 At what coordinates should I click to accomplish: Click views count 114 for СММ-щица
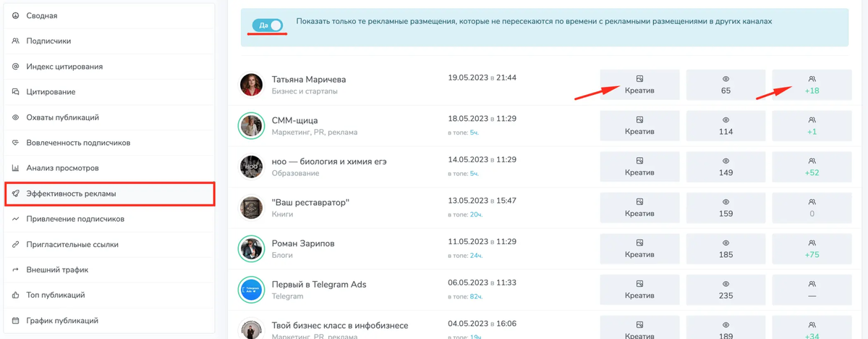click(726, 125)
